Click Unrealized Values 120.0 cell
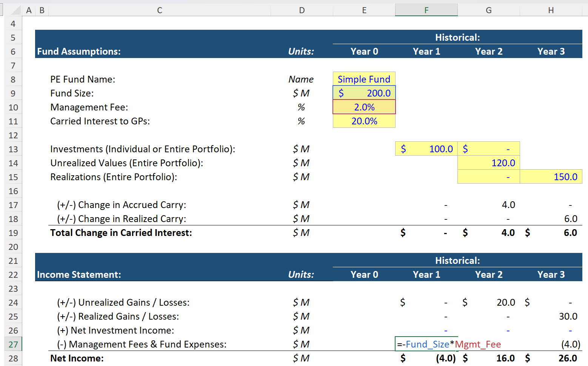Image resolution: width=588 pixels, height=366 pixels. point(489,163)
